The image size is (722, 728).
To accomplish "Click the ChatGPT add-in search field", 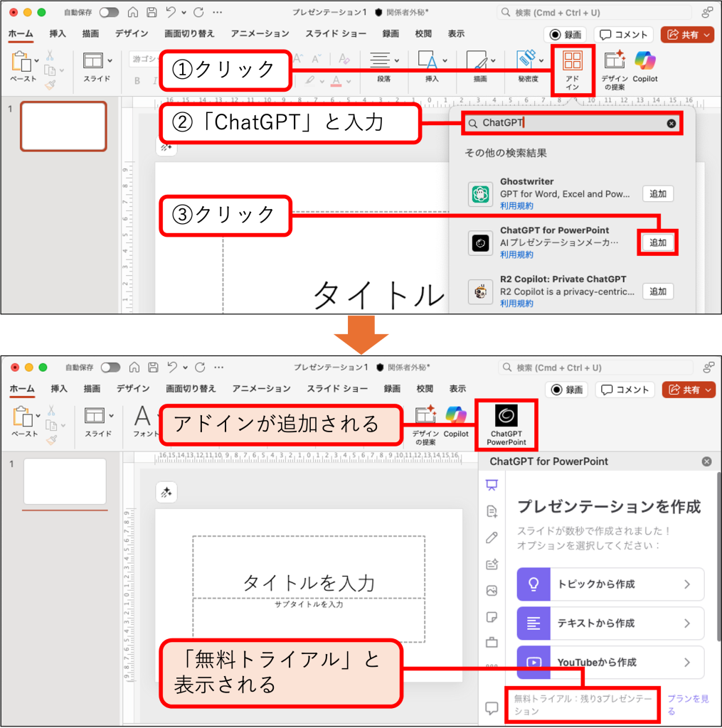I will pos(569,123).
